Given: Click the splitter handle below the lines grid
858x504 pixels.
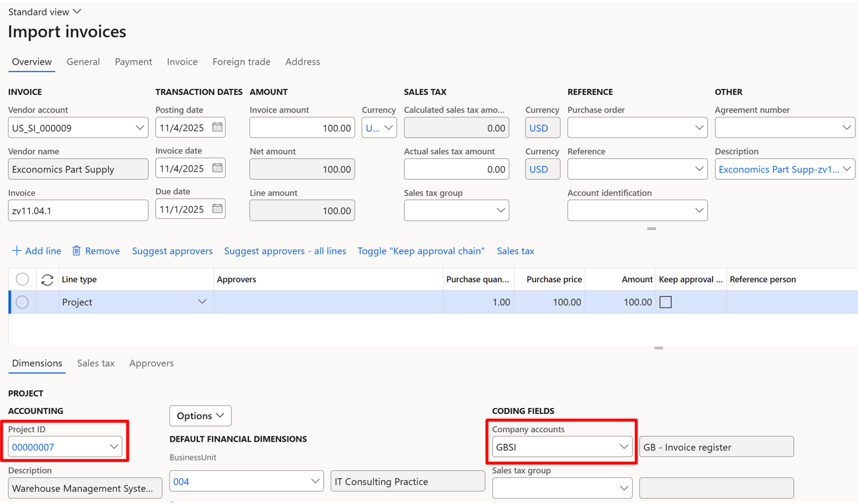Looking at the screenshot, I should click(x=658, y=348).
